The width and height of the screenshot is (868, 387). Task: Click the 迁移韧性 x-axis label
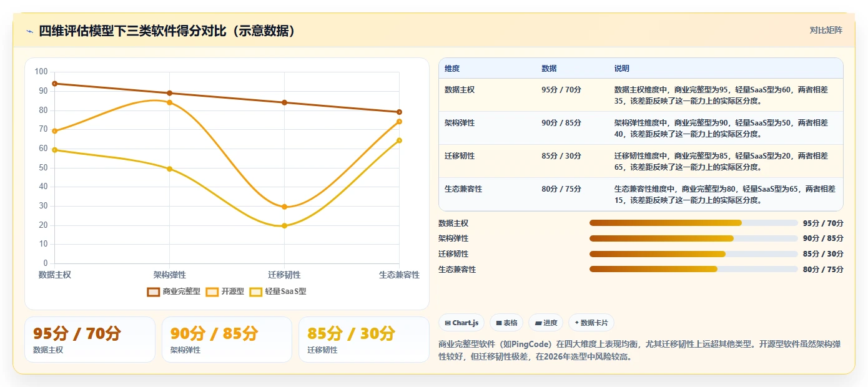click(x=284, y=275)
